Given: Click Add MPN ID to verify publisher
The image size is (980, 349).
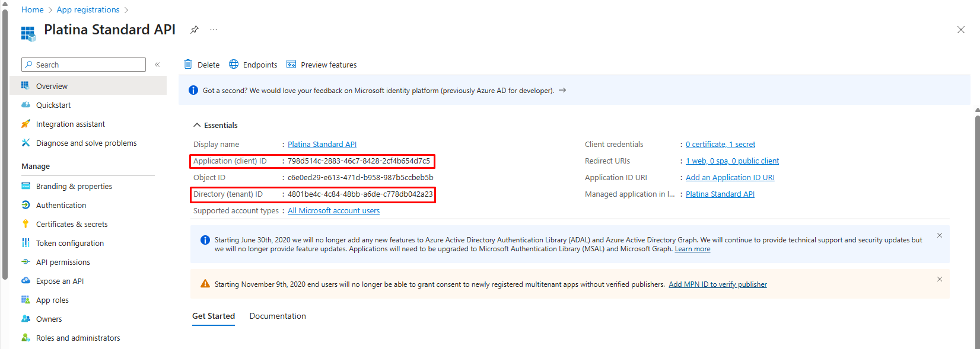Looking at the screenshot, I should [718, 284].
